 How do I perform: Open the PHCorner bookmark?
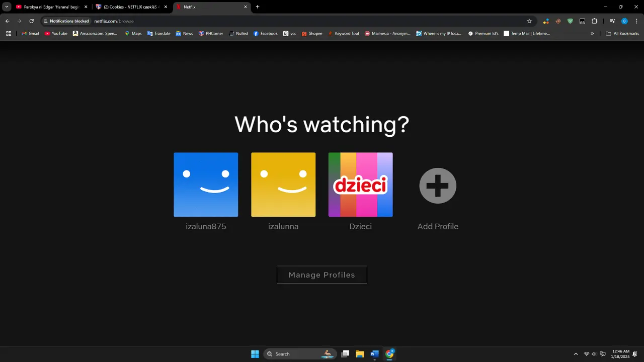211,34
